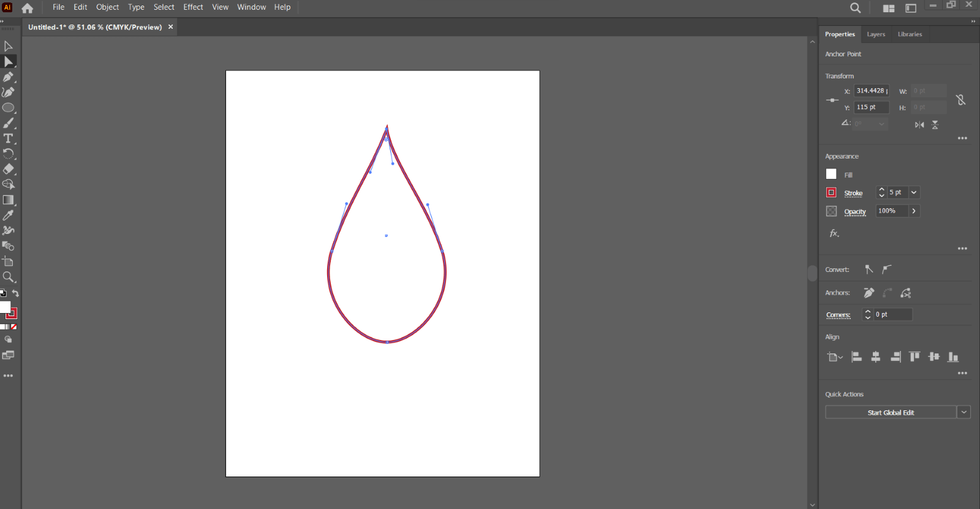Open the Edit Toolbar dots

coord(8,375)
